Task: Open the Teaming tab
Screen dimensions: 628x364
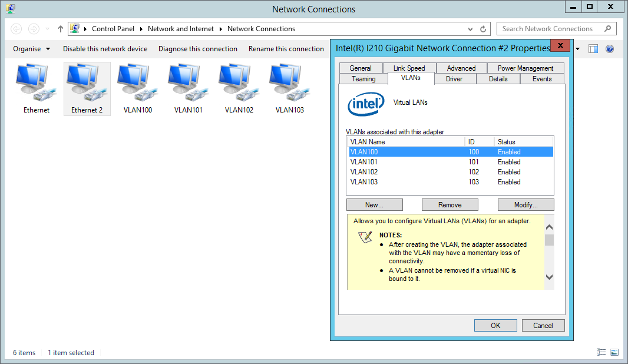Action: click(x=363, y=79)
